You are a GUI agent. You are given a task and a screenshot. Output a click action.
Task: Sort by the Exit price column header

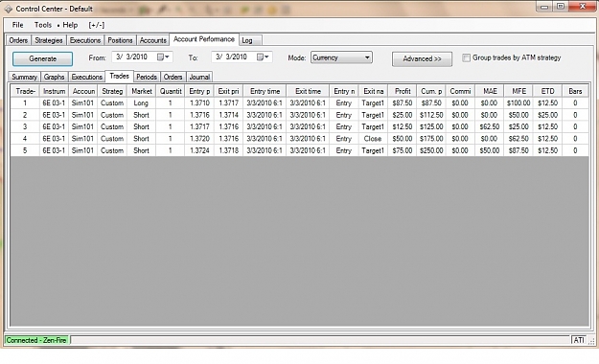(228, 91)
